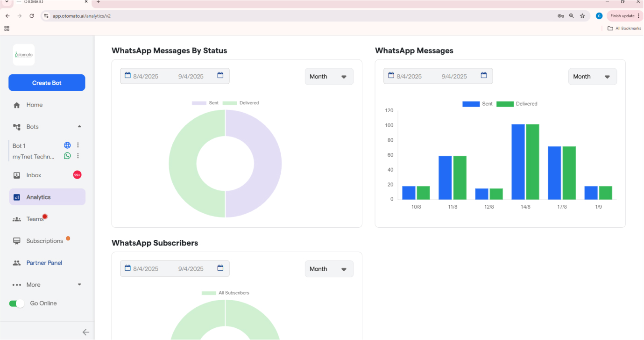Image resolution: width=644 pixels, height=340 pixels.
Task: Open the three-dot menu for Bot 1
Action: point(78,145)
